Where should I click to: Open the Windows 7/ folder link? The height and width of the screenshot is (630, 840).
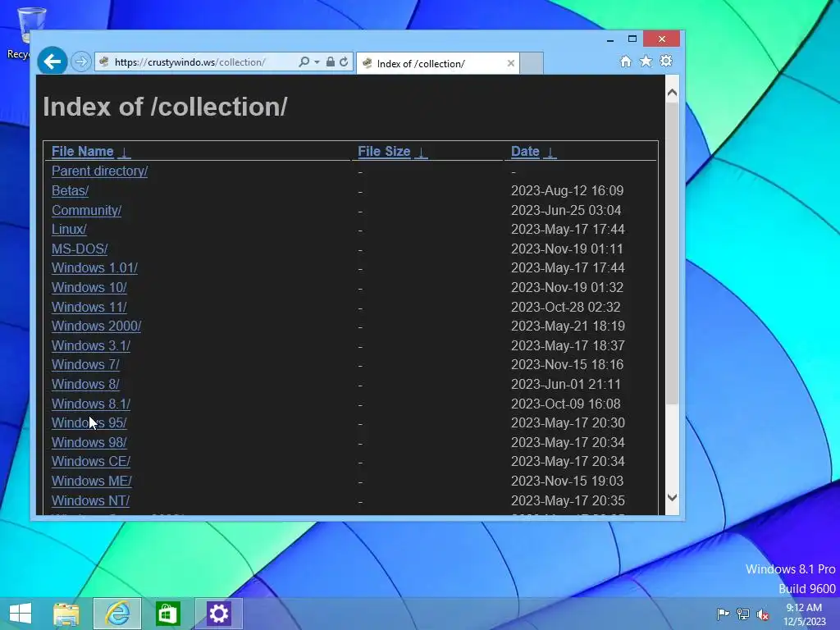tap(85, 365)
